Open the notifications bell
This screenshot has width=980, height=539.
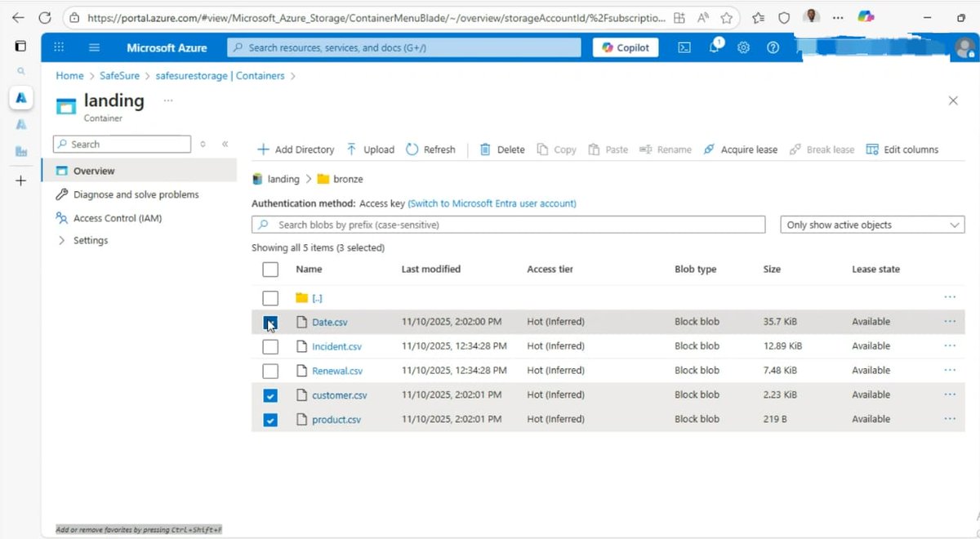point(715,47)
